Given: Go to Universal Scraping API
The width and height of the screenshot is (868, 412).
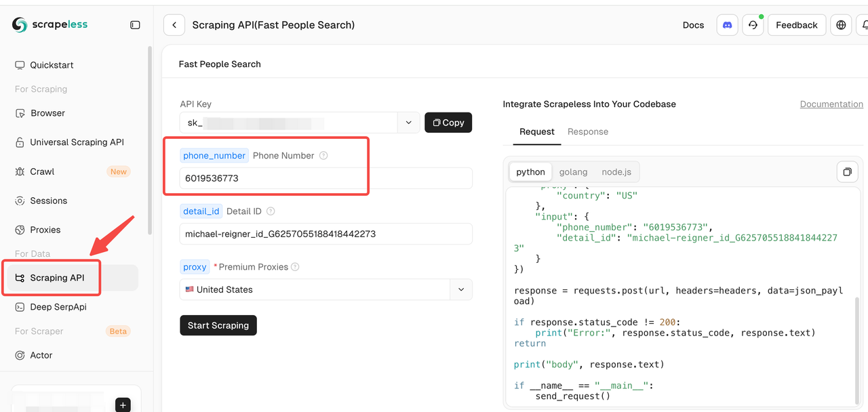Looking at the screenshot, I should tap(77, 142).
